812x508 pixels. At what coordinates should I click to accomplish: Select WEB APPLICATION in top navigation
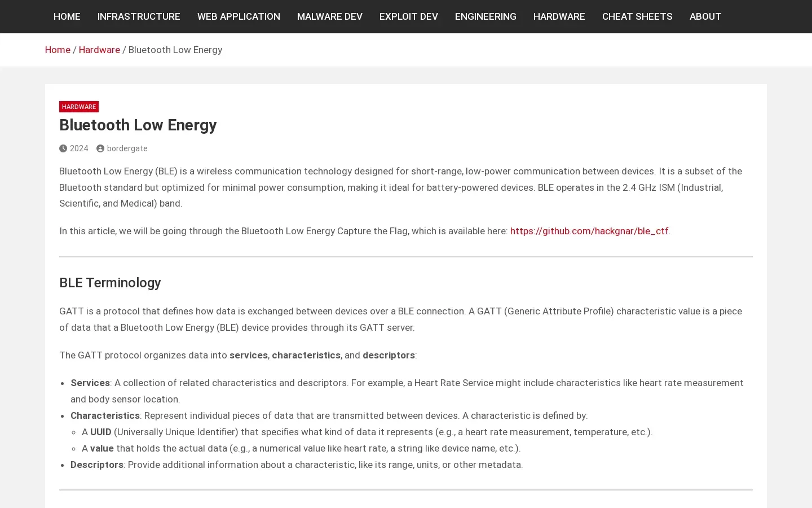[x=239, y=16]
